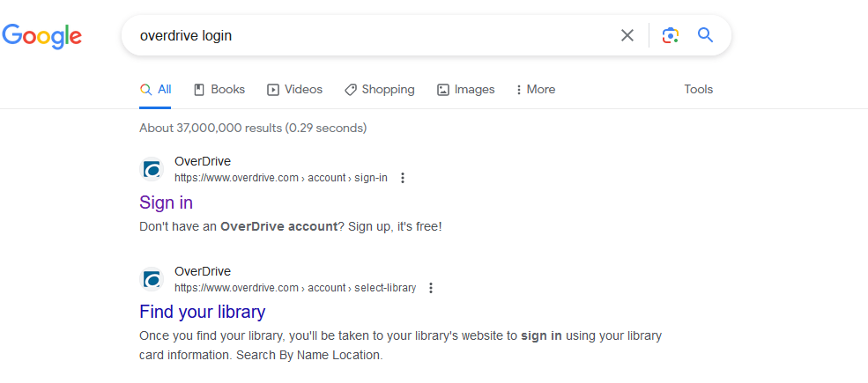Clear the search box with the X icon
This screenshot has height=383, width=868.
pyautogui.click(x=627, y=35)
